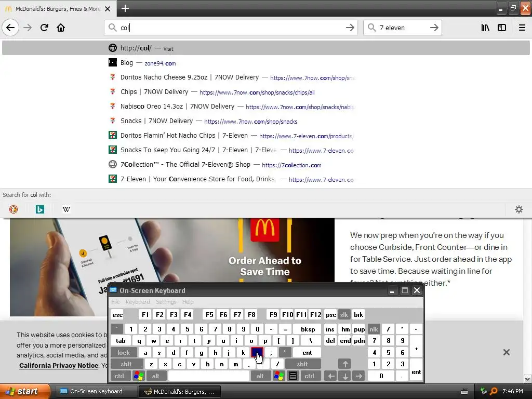Click the clock showing 7:46 PM
This screenshot has height=399, width=532.
point(513,391)
